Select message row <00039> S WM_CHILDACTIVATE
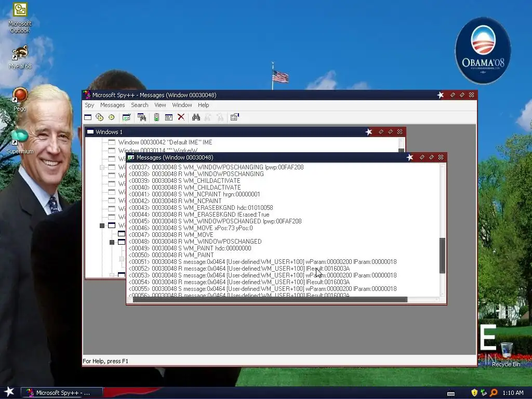This screenshot has width=532, height=399. click(x=184, y=181)
